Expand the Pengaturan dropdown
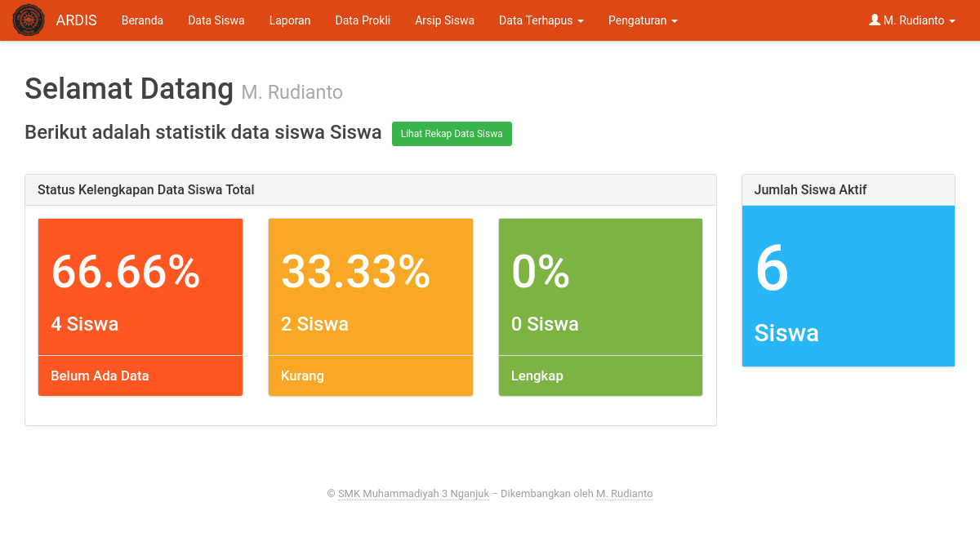 coord(643,20)
